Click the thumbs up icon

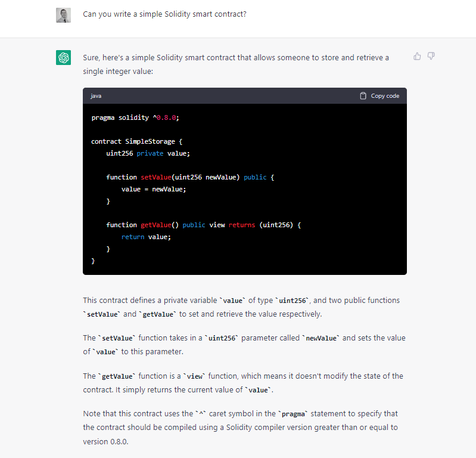417,56
